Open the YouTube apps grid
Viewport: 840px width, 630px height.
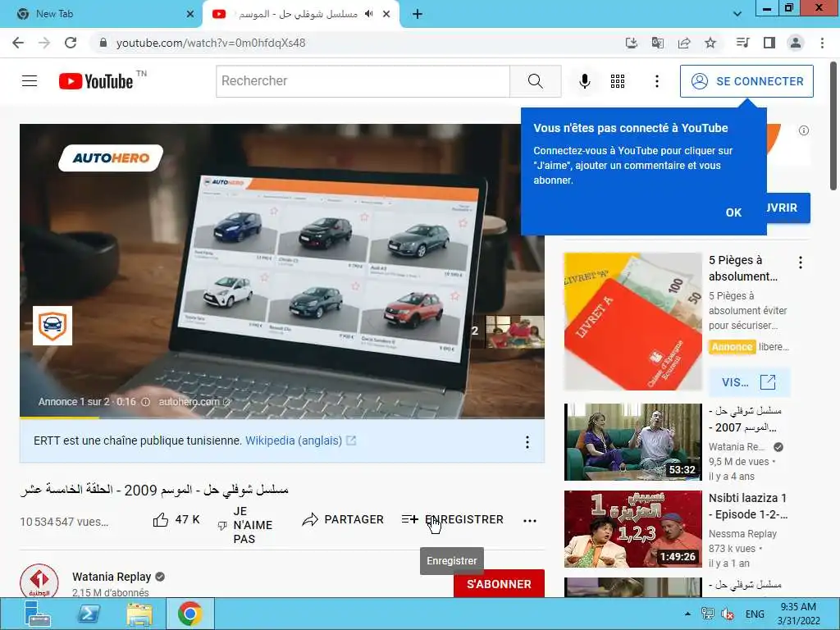click(x=618, y=81)
